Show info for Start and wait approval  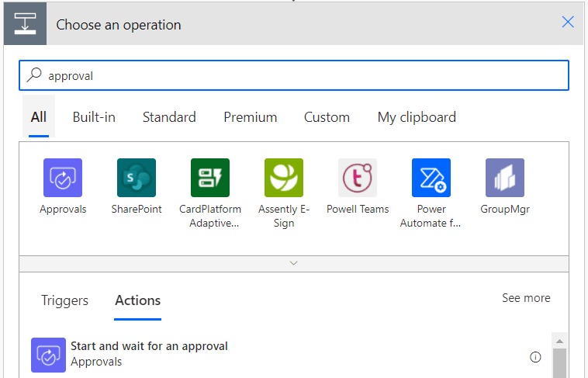point(535,357)
